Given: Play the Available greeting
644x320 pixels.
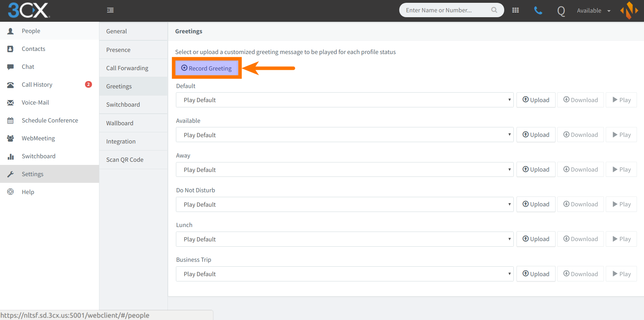Looking at the screenshot, I should pyautogui.click(x=622, y=135).
